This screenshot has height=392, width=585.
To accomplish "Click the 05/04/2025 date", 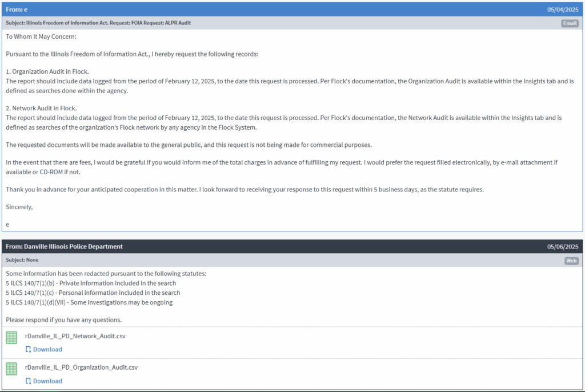I will click(x=563, y=10).
